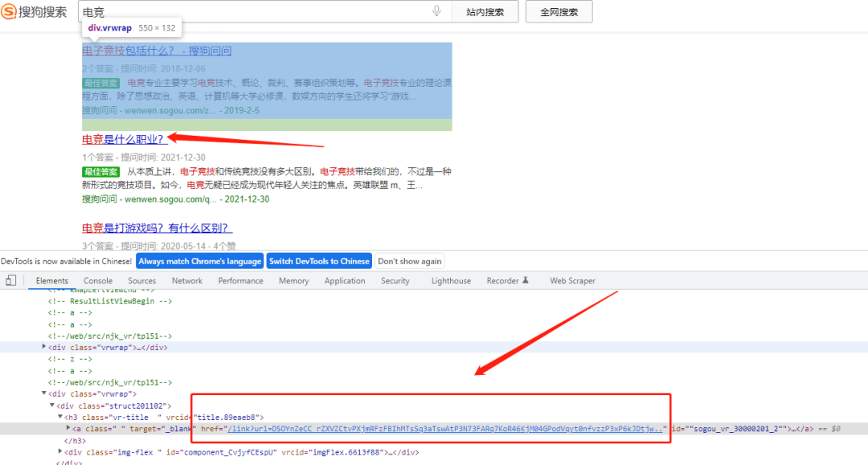
Task: Open the Web Scraper tab
Action: [x=572, y=281]
